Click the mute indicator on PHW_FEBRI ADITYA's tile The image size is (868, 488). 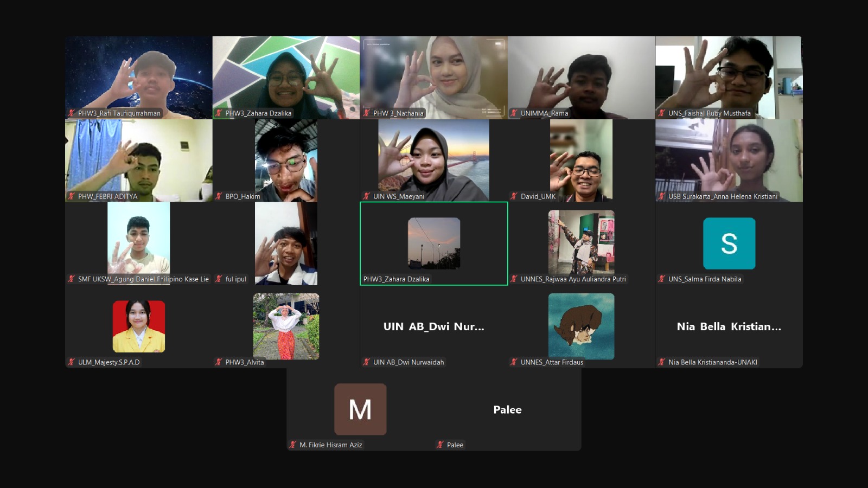(x=71, y=197)
